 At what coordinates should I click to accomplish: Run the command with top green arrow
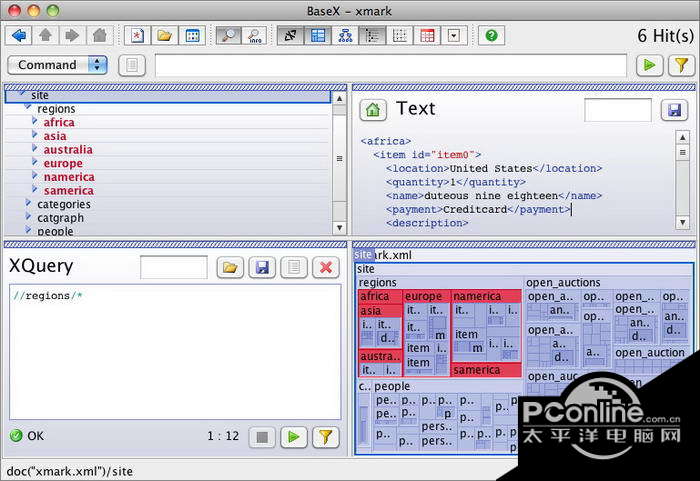[650, 66]
